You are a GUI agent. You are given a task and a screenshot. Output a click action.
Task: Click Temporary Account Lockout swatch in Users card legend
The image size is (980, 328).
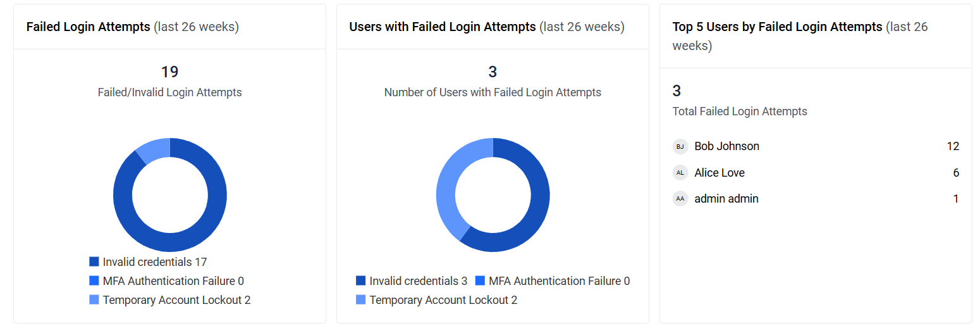(x=361, y=300)
